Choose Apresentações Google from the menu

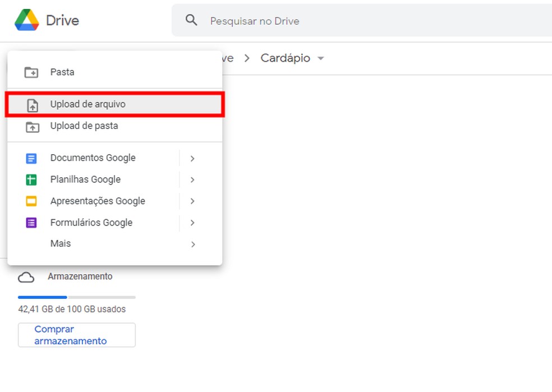pyautogui.click(x=98, y=201)
